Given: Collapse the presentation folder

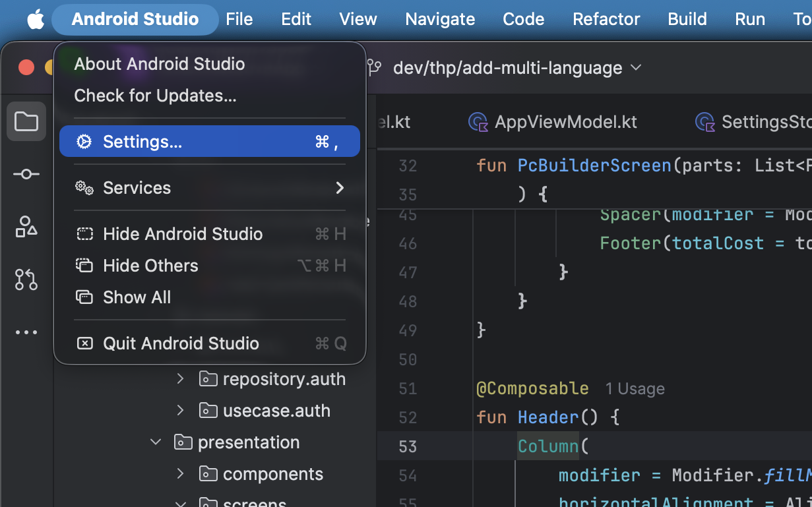Looking at the screenshot, I should click(156, 442).
